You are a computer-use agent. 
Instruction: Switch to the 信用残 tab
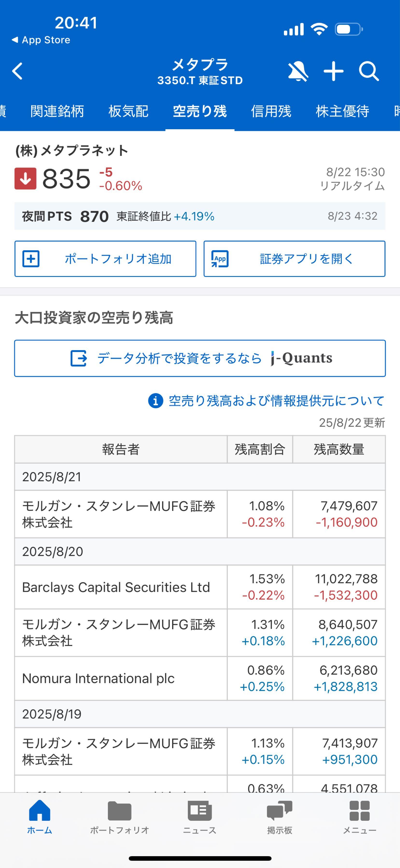271,112
